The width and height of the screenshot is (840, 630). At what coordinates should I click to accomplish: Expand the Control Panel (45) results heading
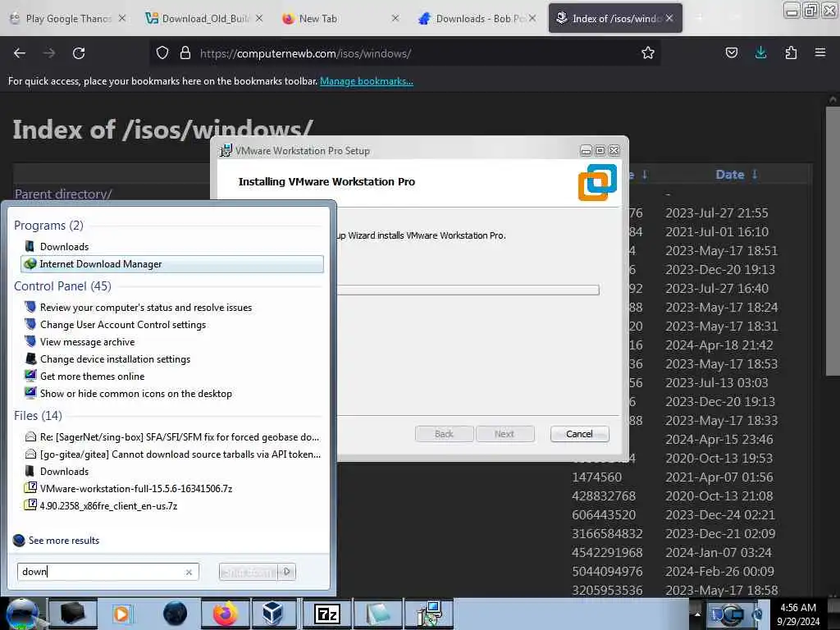tap(62, 286)
